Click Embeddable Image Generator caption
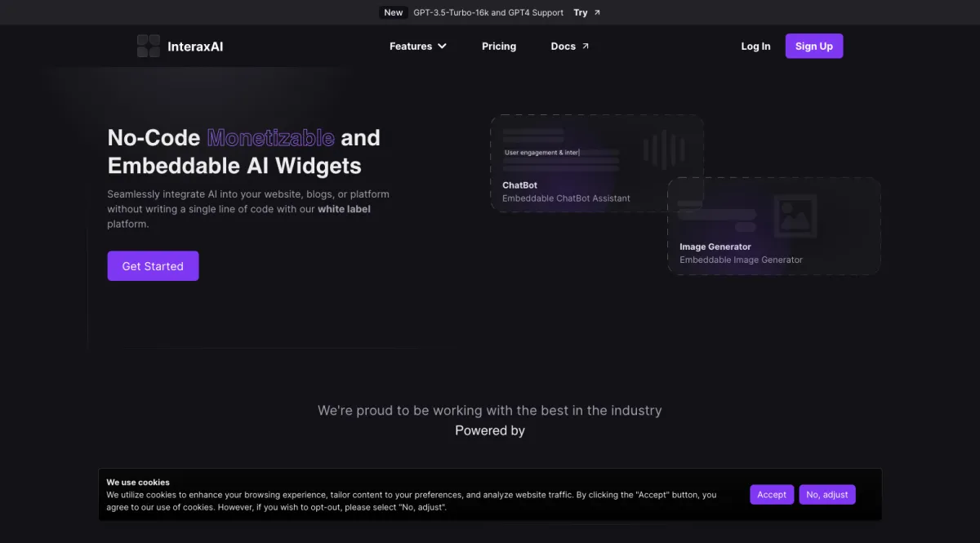 pyautogui.click(x=741, y=260)
